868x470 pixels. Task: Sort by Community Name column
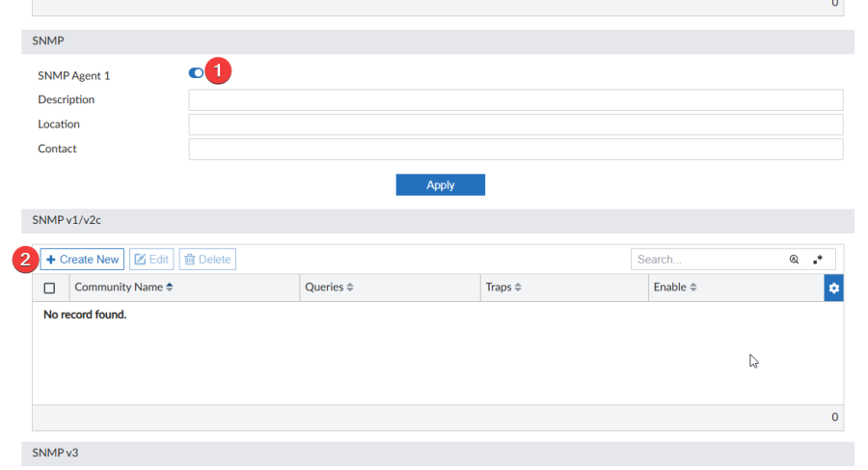[x=124, y=287]
